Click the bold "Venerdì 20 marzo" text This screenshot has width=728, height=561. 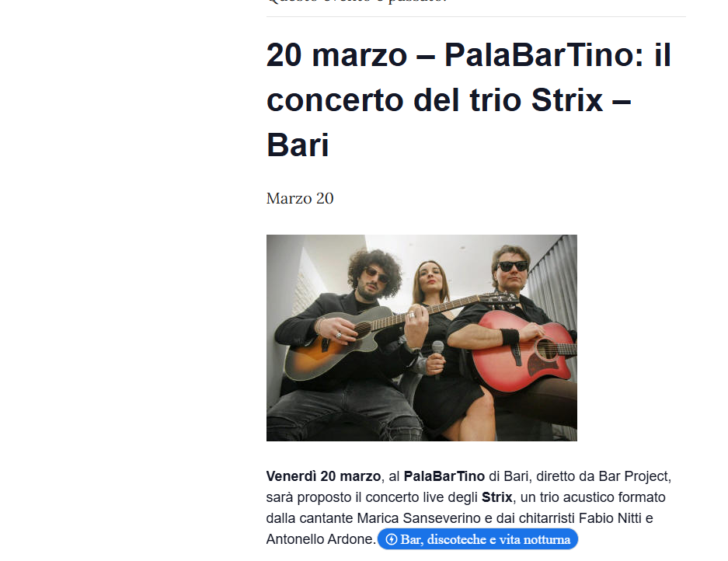point(323,476)
